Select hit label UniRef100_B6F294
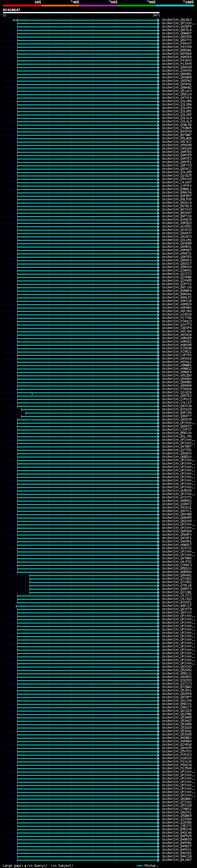Screen dimensions: 197x868 point(177,413)
